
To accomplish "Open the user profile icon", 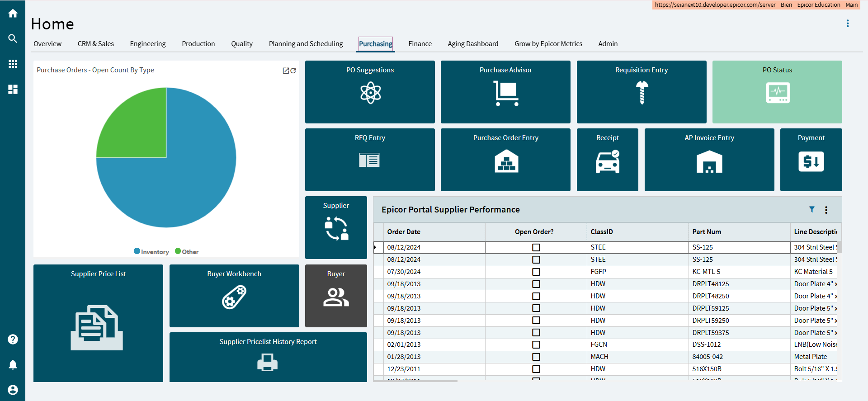I will click(13, 390).
